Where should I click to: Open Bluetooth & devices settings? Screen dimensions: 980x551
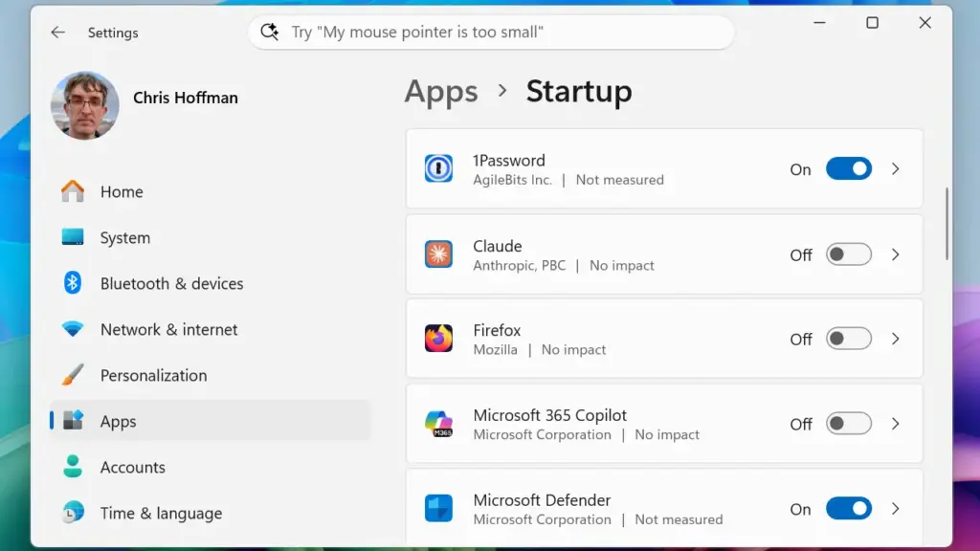pos(210,283)
